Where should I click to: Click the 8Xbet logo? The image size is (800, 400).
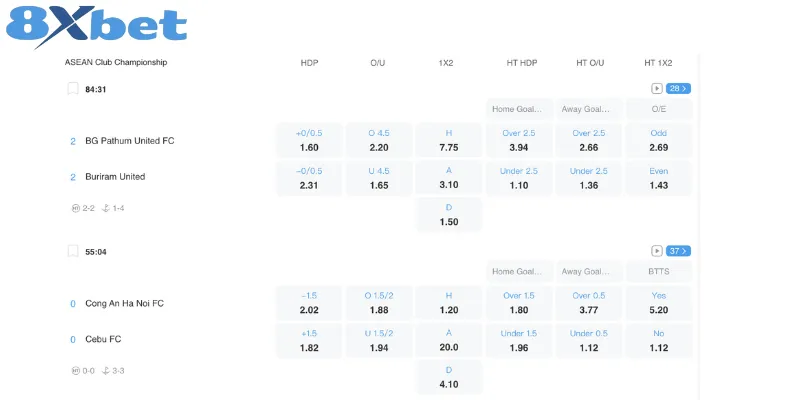coord(97,29)
